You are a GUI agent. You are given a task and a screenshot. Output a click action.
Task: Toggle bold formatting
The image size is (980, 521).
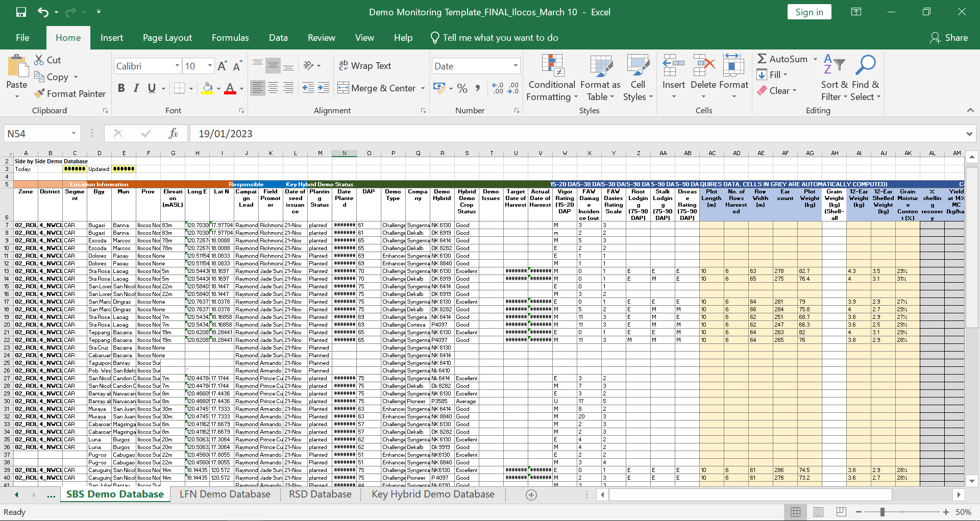[x=121, y=88]
